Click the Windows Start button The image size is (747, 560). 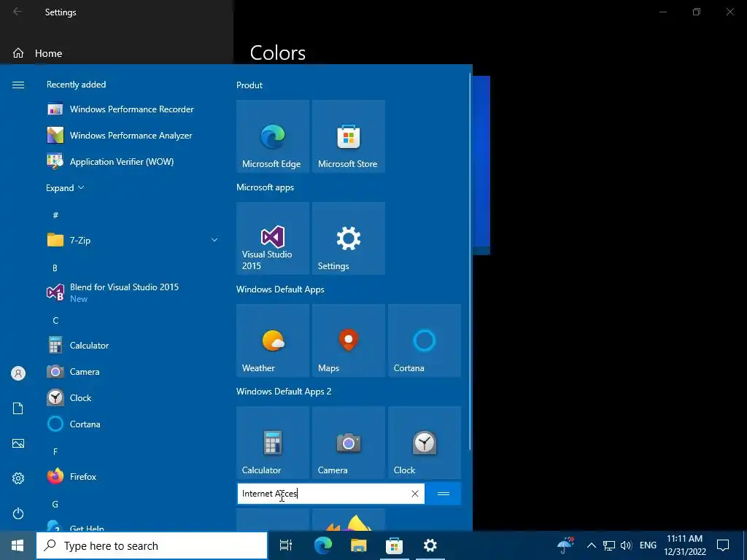coord(18,545)
